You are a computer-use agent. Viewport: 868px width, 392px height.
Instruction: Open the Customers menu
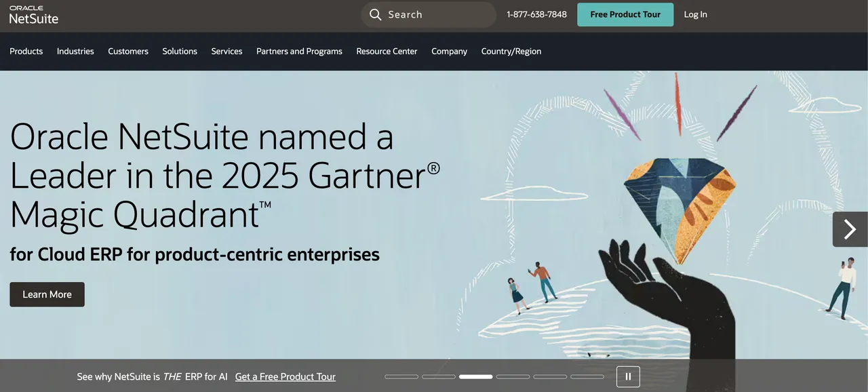tap(128, 51)
